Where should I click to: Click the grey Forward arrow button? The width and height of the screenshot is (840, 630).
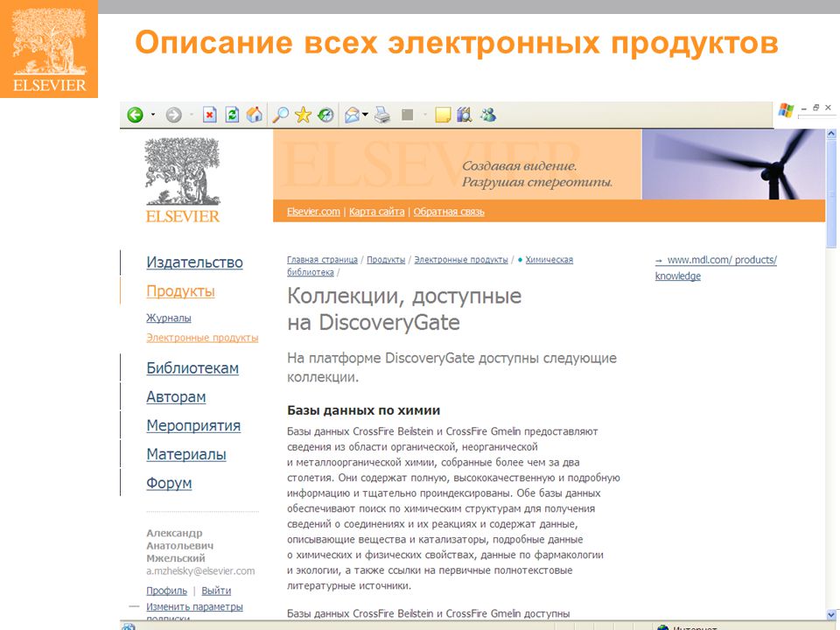click(173, 115)
